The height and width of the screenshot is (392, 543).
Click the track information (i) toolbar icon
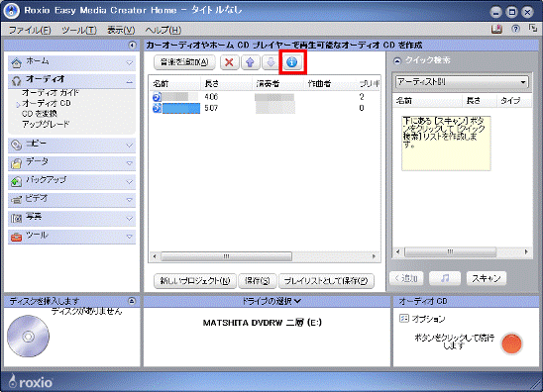[292, 62]
